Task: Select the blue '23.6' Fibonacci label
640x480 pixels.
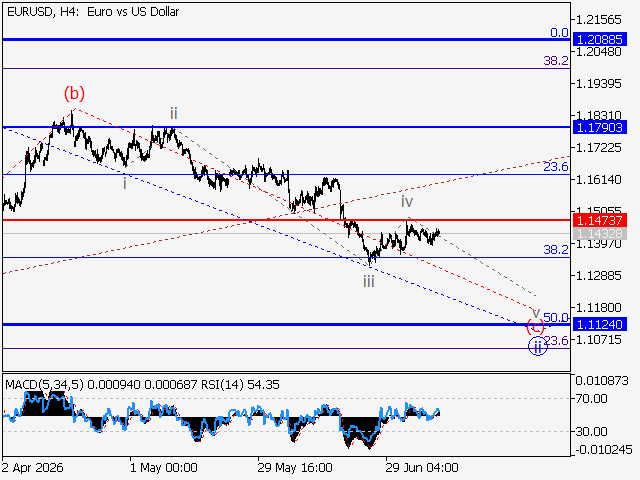Action: click(x=556, y=167)
